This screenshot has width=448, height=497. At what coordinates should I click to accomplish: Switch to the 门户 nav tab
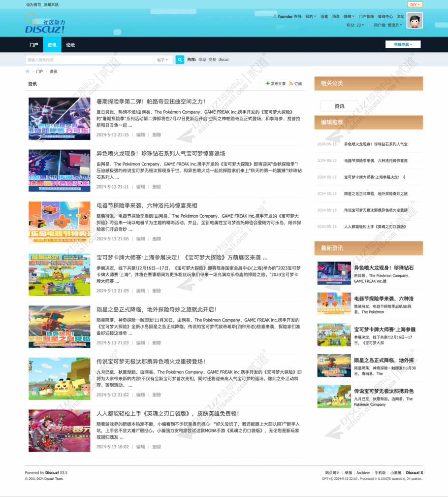[x=34, y=45]
